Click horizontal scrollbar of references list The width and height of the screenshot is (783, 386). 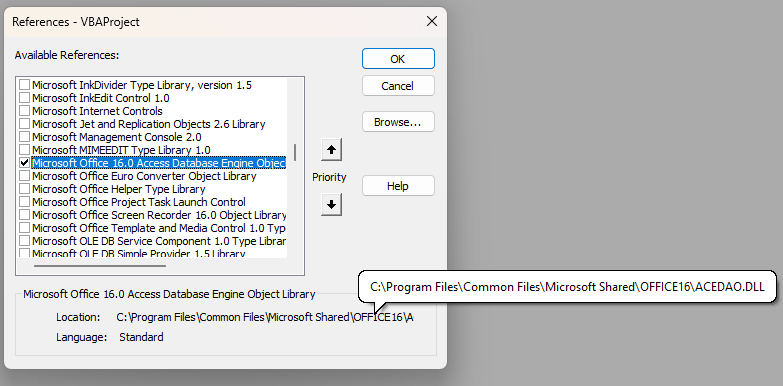pyautogui.click(x=100, y=266)
